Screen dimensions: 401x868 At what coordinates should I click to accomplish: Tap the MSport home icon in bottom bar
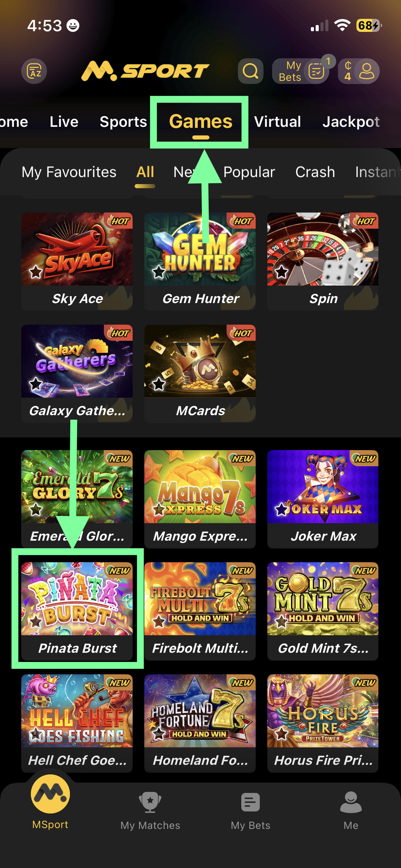click(x=50, y=794)
